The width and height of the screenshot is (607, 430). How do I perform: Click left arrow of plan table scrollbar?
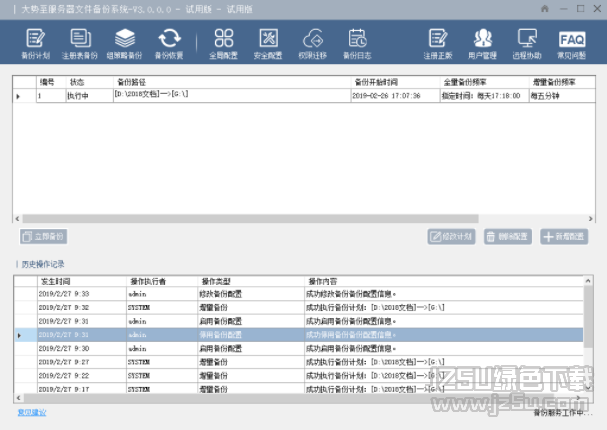(17, 219)
